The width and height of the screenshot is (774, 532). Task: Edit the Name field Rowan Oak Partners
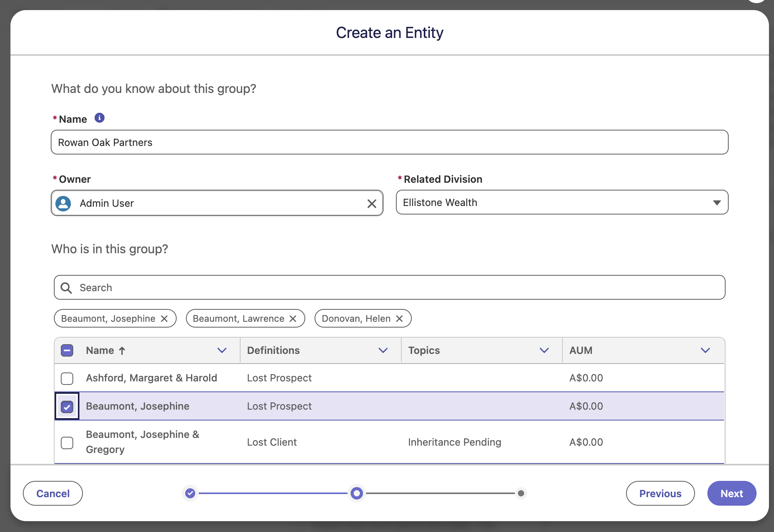click(x=390, y=142)
